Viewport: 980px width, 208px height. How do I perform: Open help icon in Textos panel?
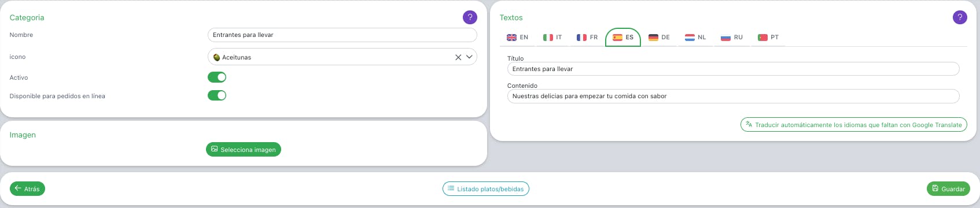click(960, 17)
